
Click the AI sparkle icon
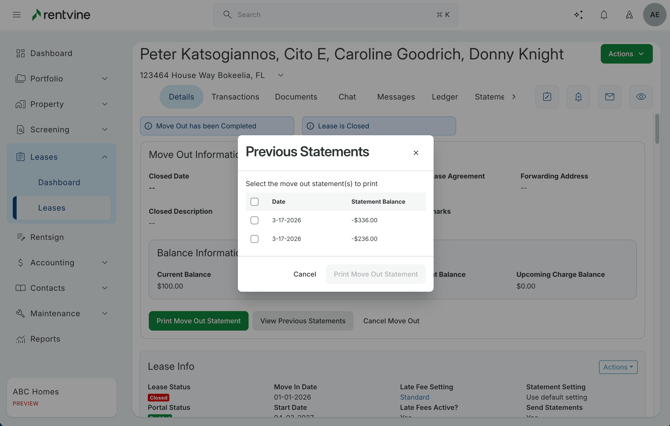coord(578,15)
